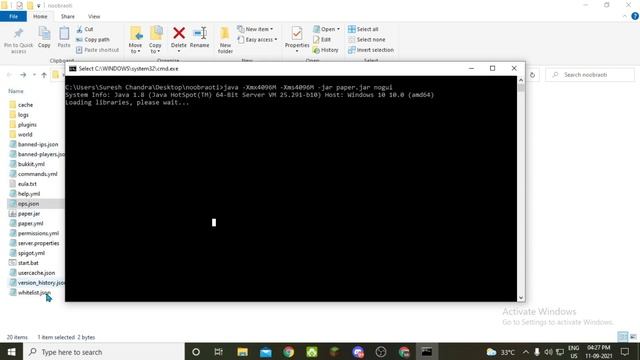Open recent locations dropdown arrow
Screen dimensions: 640x360
34,75
